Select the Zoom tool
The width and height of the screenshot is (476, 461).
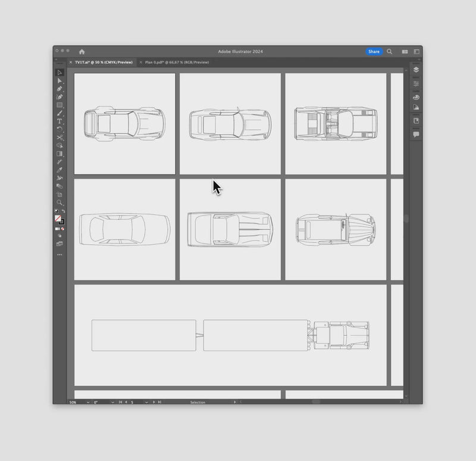59,203
